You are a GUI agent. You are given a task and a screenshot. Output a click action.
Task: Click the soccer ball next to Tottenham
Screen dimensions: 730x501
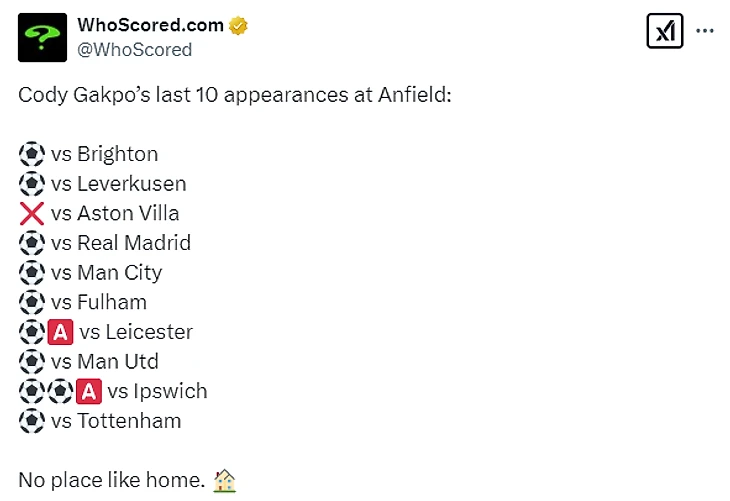point(32,421)
